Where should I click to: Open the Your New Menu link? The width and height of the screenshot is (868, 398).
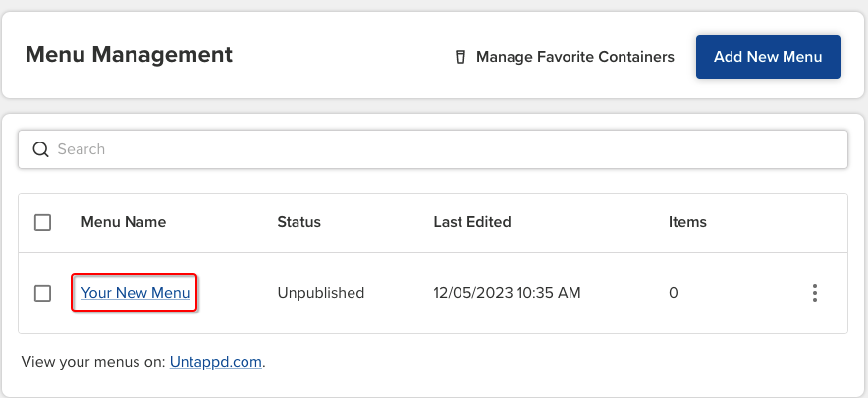tap(136, 293)
